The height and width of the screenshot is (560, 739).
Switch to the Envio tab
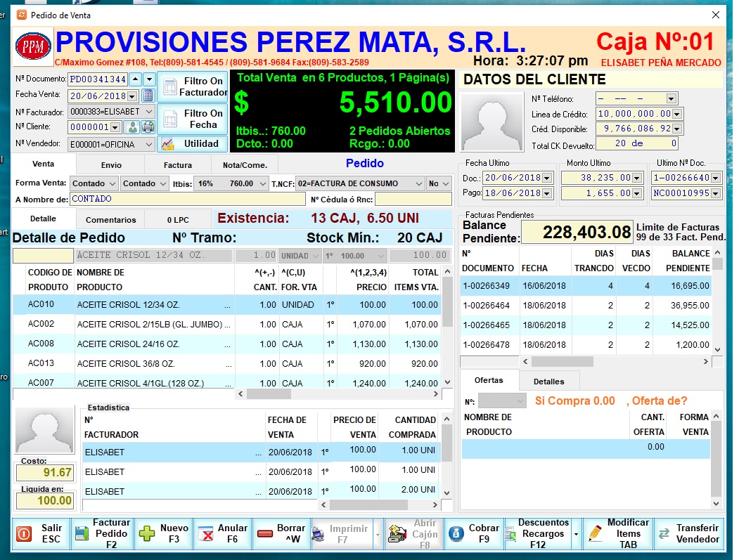[x=110, y=164]
